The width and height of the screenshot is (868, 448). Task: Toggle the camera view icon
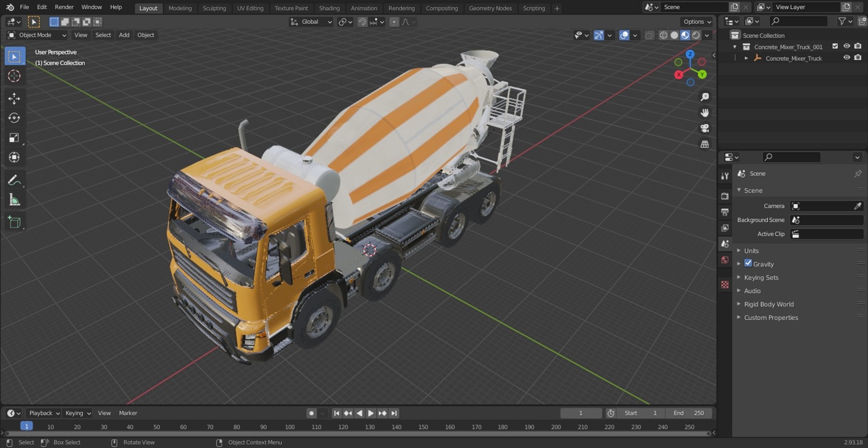(704, 128)
